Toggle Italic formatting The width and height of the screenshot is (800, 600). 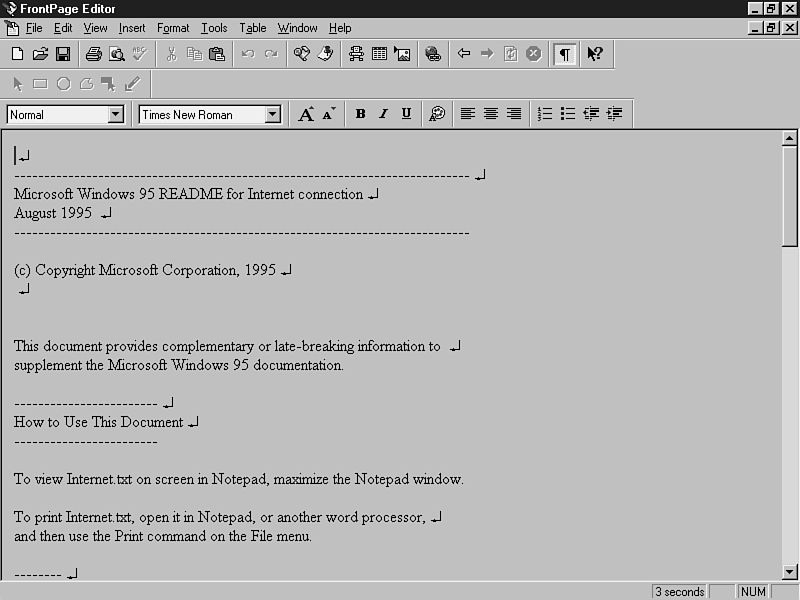click(383, 114)
